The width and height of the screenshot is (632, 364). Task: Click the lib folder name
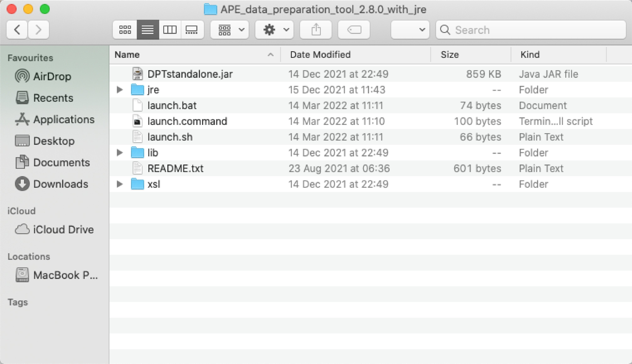coord(153,153)
